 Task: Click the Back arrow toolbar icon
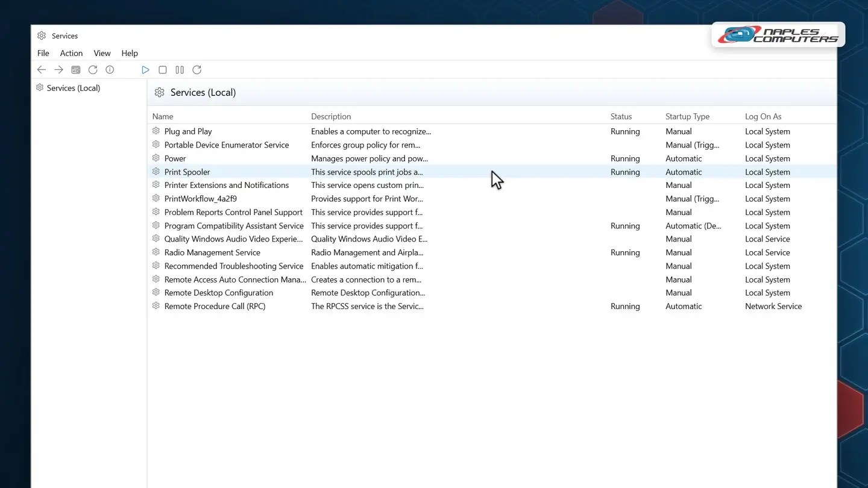pyautogui.click(x=42, y=70)
